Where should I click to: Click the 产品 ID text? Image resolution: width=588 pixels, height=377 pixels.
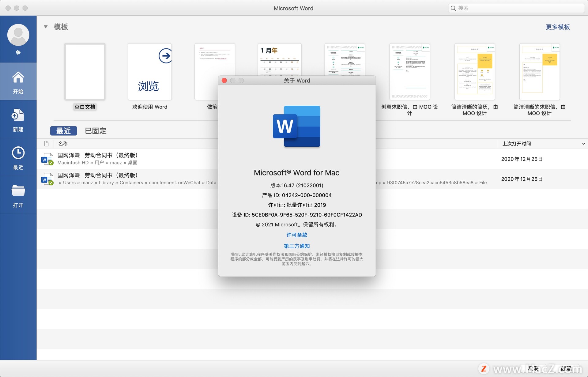pyautogui.click(x=297, y=195)
